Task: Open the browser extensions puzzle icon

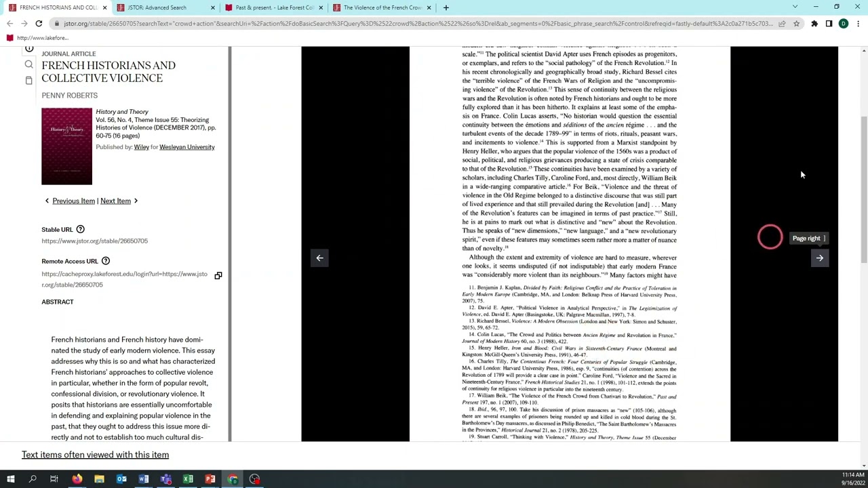Action: coord(814,24)
